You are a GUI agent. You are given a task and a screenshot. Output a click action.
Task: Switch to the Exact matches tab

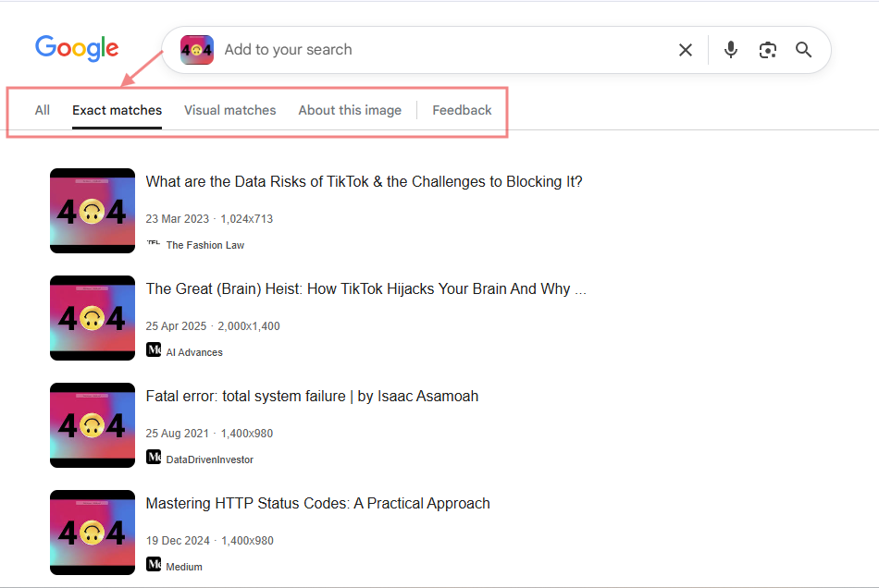[117, 109]
